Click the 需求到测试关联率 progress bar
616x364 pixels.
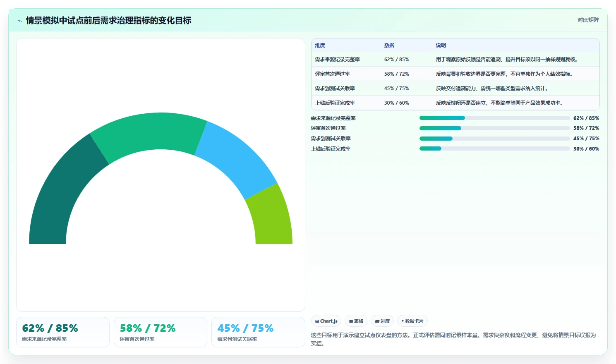[x=495, y=139]
